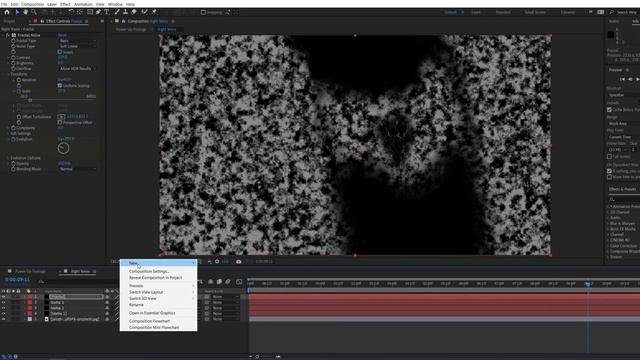
Task: Toggle the Invert checkbox
Action: pos(60,52)
